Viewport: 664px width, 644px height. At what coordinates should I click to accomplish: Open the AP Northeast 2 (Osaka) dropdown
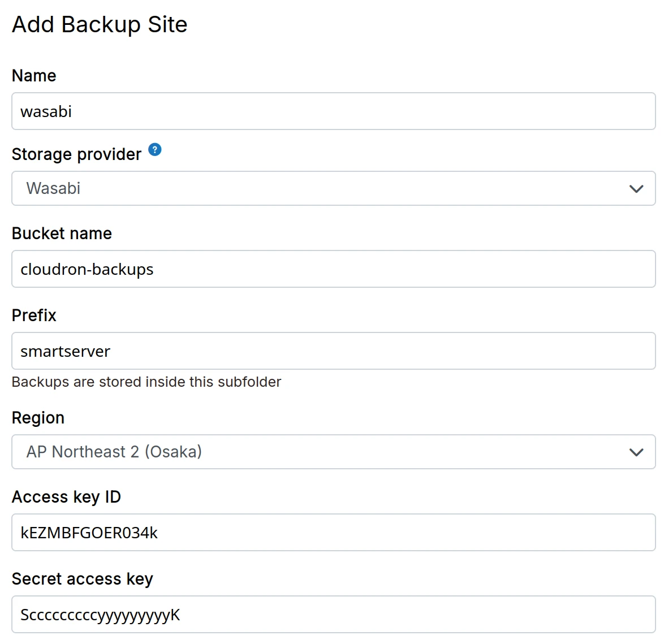[x=333, y=452]
